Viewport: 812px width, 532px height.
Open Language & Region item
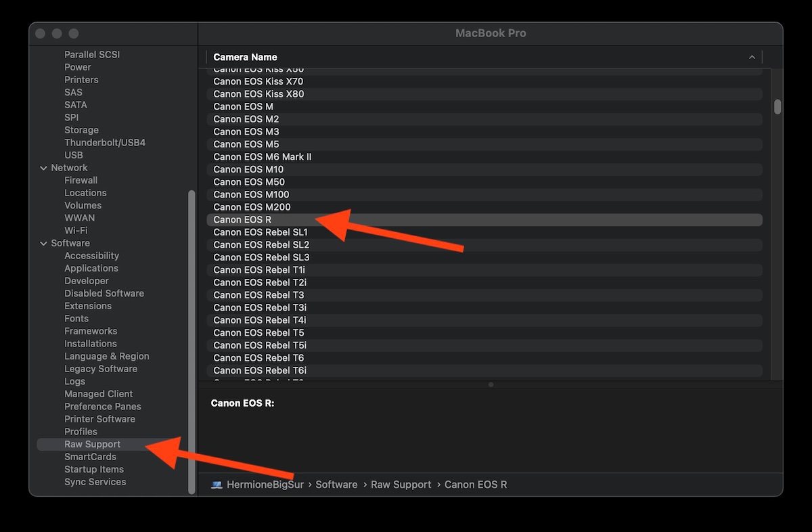tap(107, 356)
